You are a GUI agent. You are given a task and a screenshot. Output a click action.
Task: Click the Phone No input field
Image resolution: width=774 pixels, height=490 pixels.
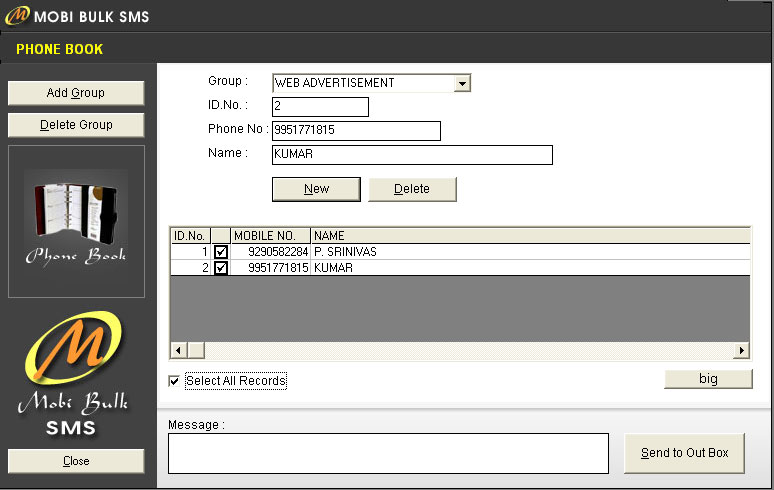click(x=356, y=130)
